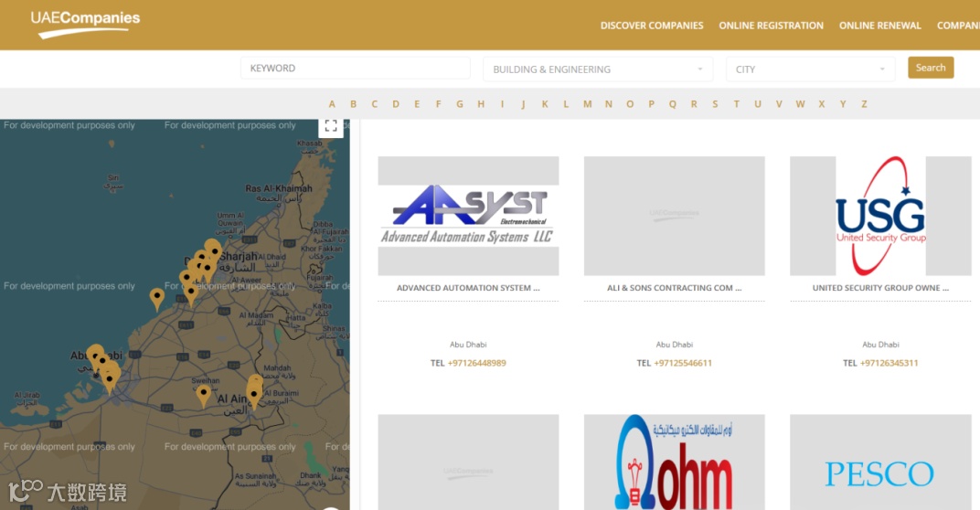This screenshot has height=510, width=980.
Task: Click the lone map pin west of Dubai
Action: (157, 299)
